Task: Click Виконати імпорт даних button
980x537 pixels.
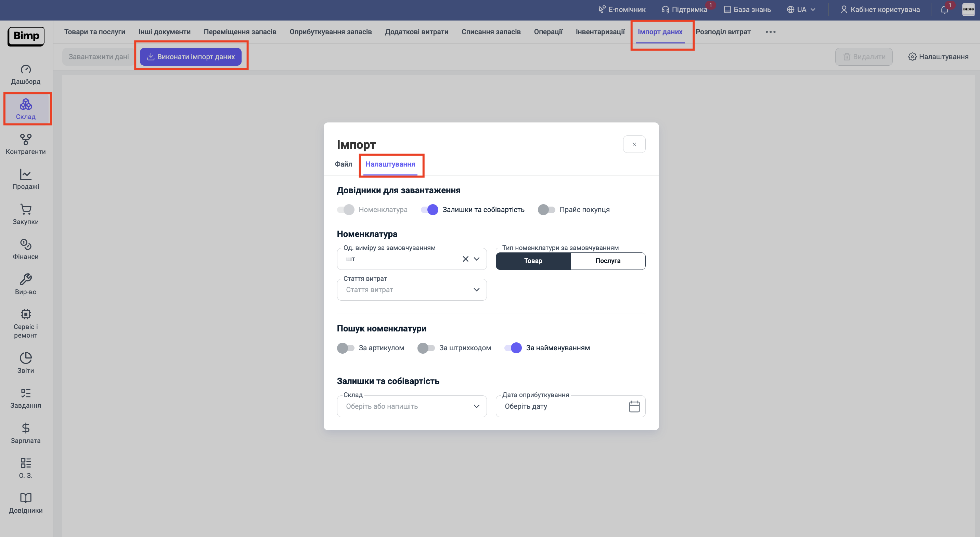Action: pyautogui.click(x=191, y=57)
